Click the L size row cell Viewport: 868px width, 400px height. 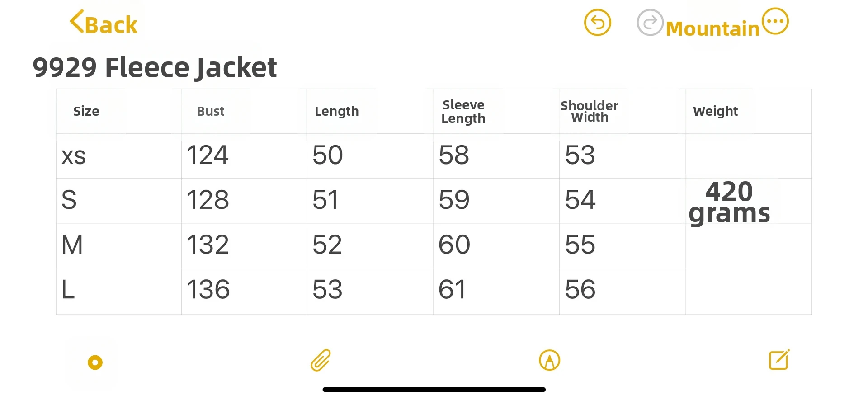point(118,290)
